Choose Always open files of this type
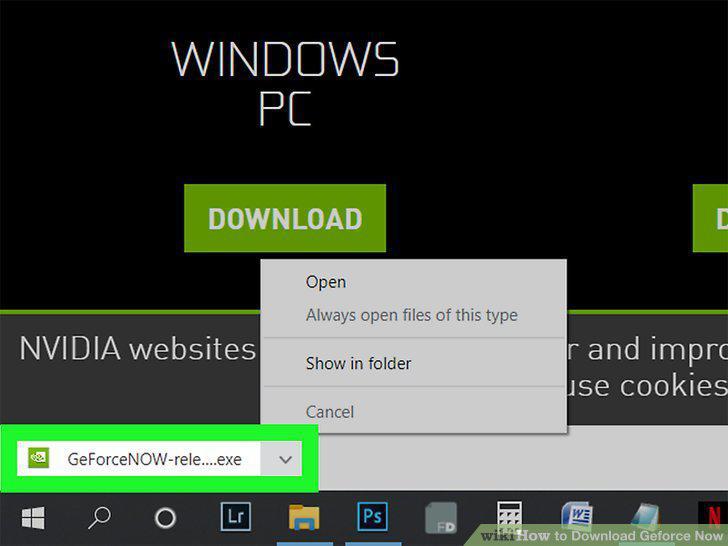Screen dimensions: 728x546 click(411, 315)
